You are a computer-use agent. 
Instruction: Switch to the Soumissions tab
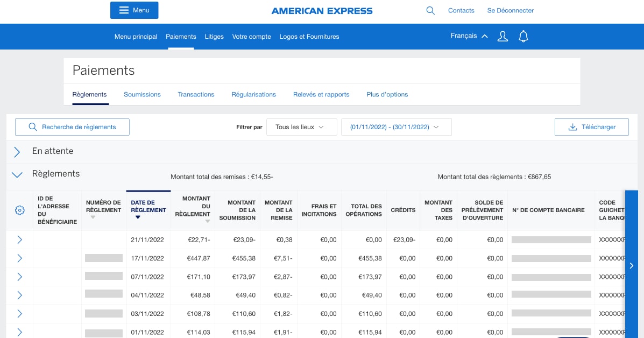click(x=142, y=94)
